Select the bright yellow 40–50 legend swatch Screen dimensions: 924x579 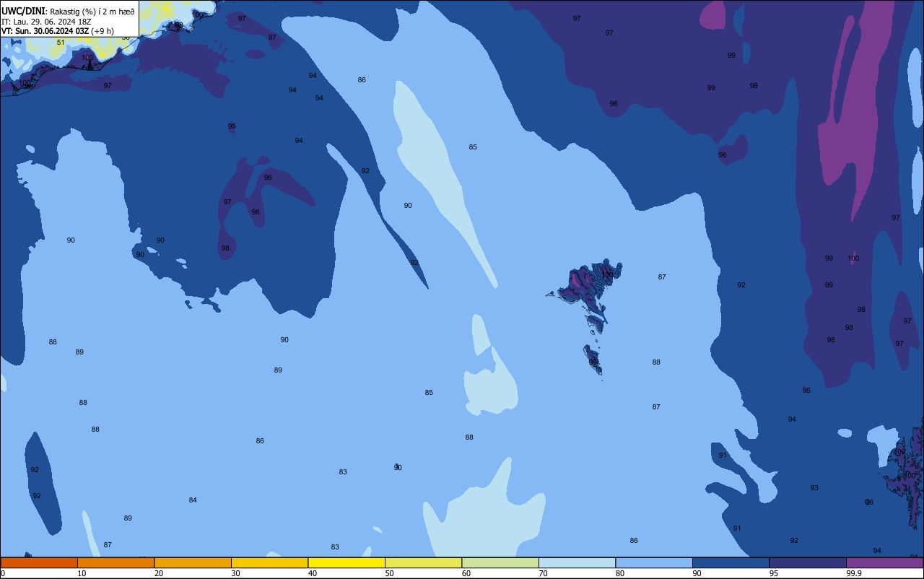(x=346, y=562)
